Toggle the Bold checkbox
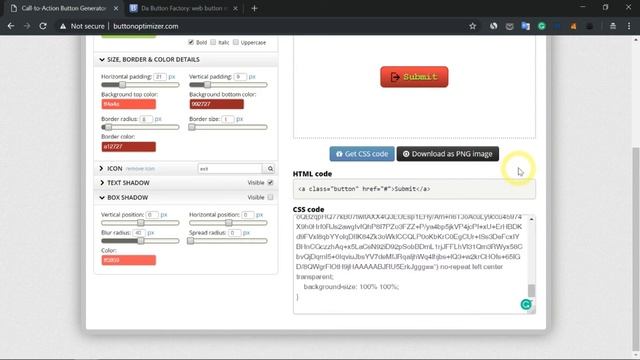Screen dimensions: 640x360 (191, 42)
